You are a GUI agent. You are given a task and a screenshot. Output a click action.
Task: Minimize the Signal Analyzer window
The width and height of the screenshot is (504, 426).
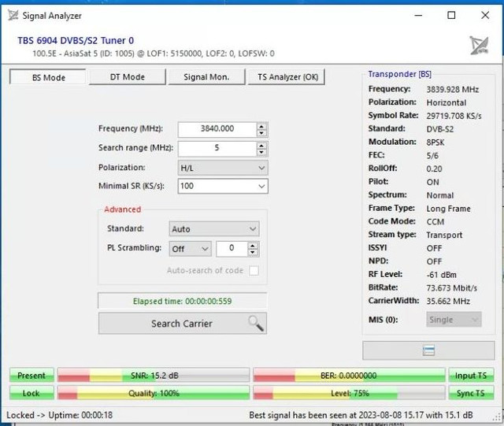[418, 15]
